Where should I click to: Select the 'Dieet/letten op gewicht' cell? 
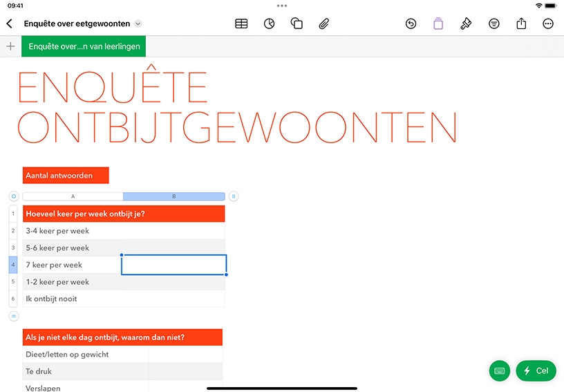[x=86, y=354]
